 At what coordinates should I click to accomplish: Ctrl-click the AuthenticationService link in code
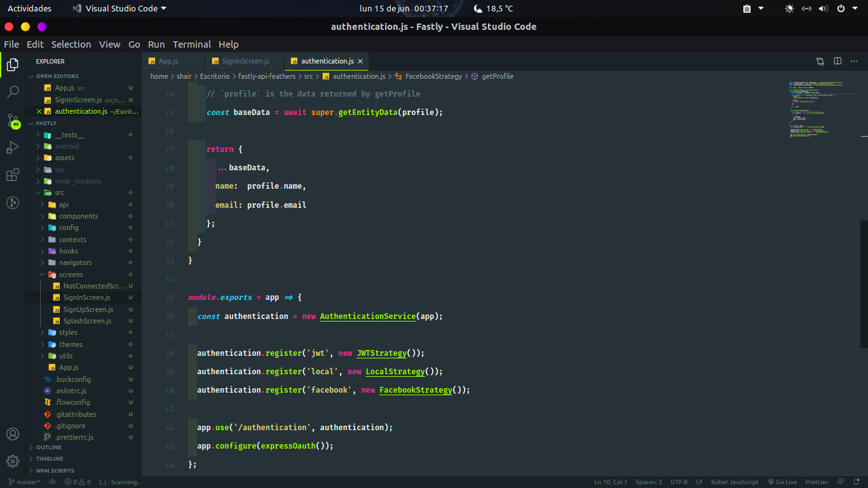coord(368,316)
